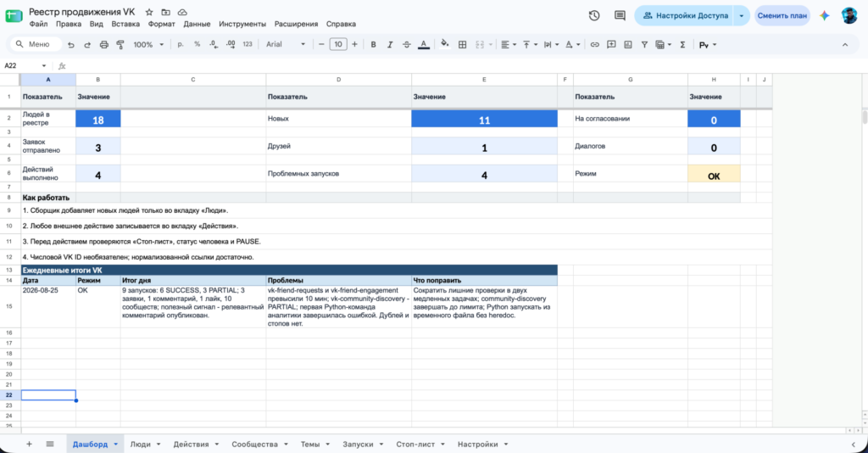This screenshot has width=868, height=453.
Task: Click the font size input field
Action: coord(337,44)
